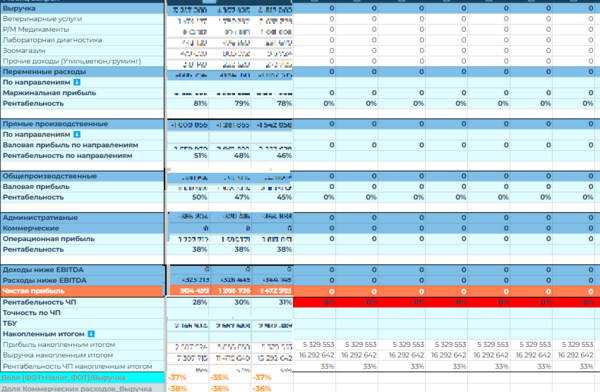Screen dimensions: 600x392
Task: Click the 81% Рентабельность value cell
Action: (x=188, y=103)
